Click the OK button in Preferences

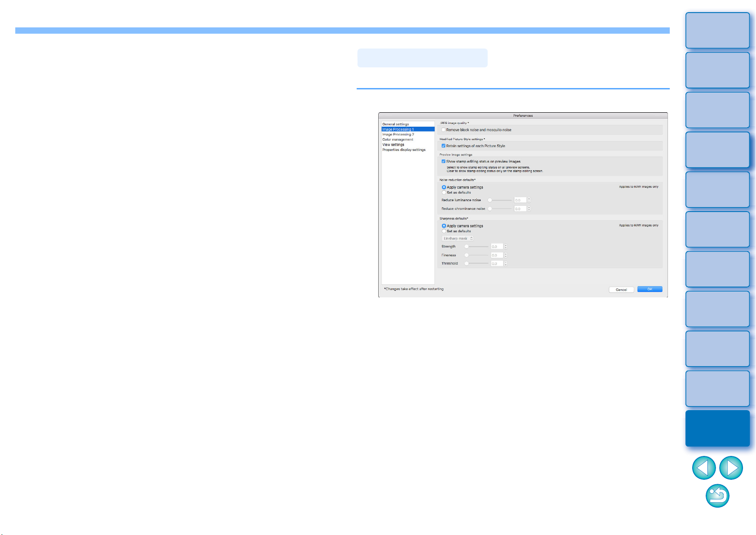click(x=650, y=289)
